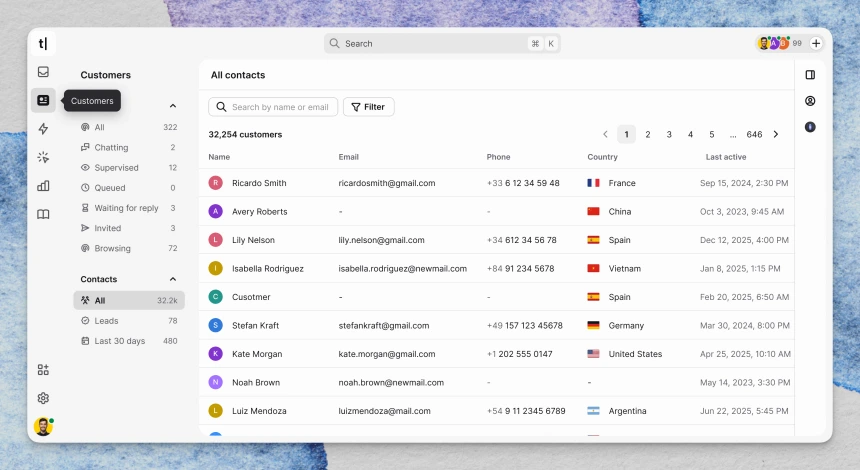The width and height of the screenshot is (860, 470).
Task: Click Ricardo Smith's R avatar
Action: click(216, 183)
